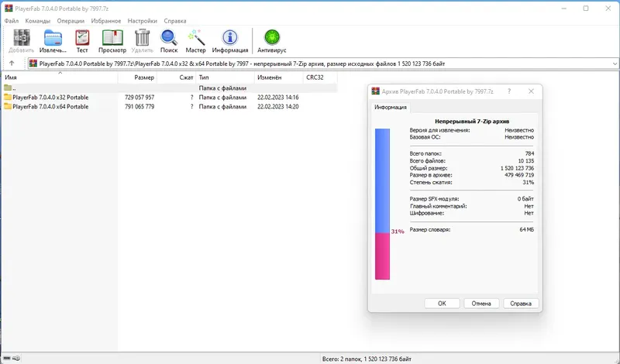
Task: Open the Команды menu
Action: pyautogui.click(x=37, y=21)
